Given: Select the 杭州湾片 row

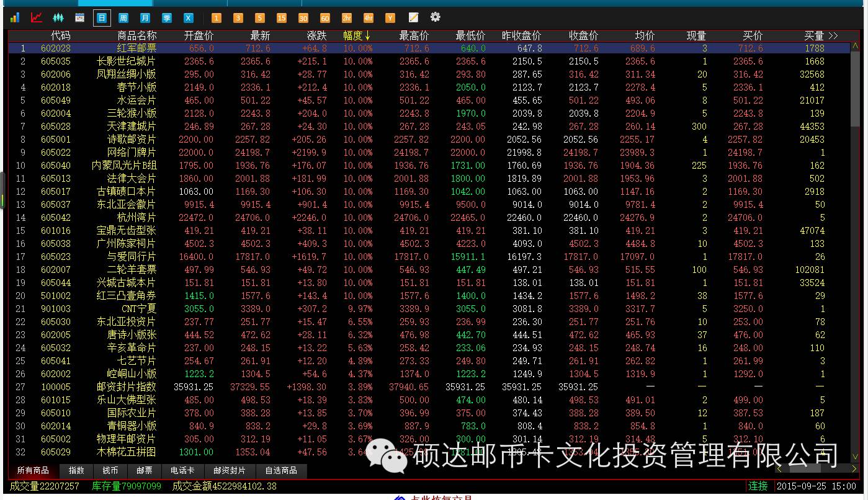Looking at the screenshot, I should coord(429,218).
